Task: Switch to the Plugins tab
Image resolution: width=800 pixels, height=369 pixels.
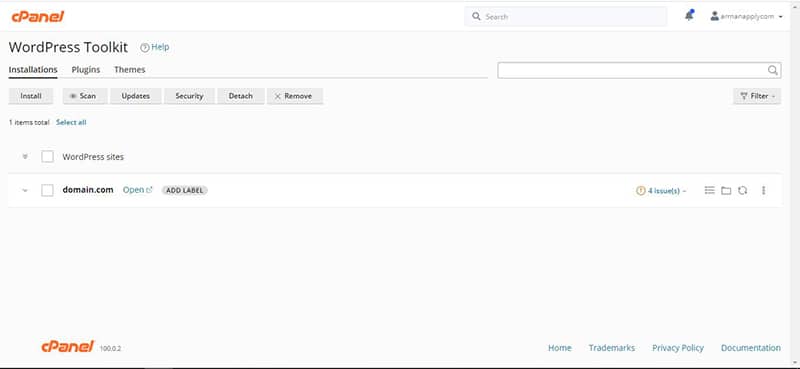Action: (x=86, y=69)
